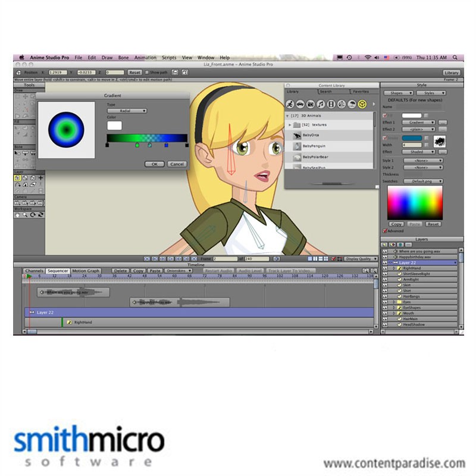Open the stroke Effect Shaded dropdown
Image resolution: width=476 pixels, height=476 pixels.
coord(419,152)
